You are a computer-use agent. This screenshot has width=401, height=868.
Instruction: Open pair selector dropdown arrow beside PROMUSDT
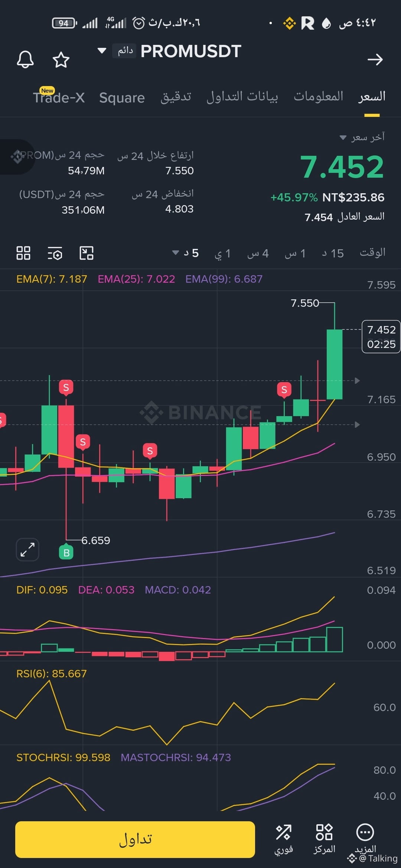pyautogui.click(x=102, y=50)
